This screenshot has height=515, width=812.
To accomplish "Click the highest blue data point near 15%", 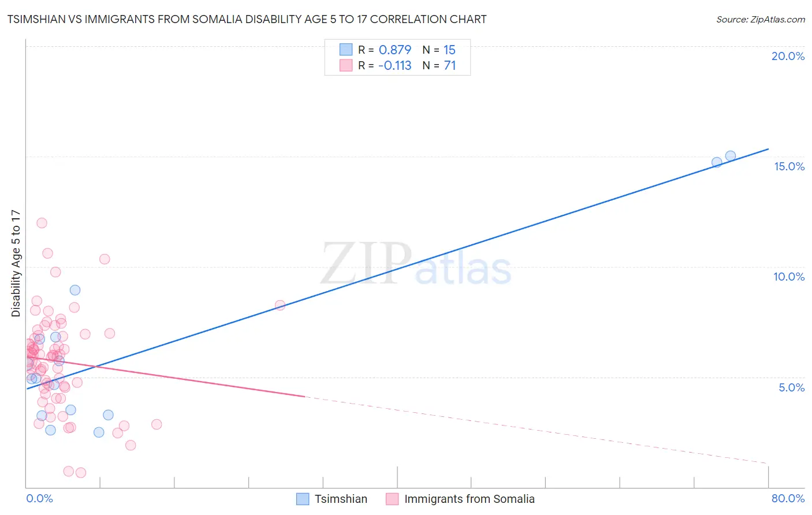I will click(x=730, y=156).
